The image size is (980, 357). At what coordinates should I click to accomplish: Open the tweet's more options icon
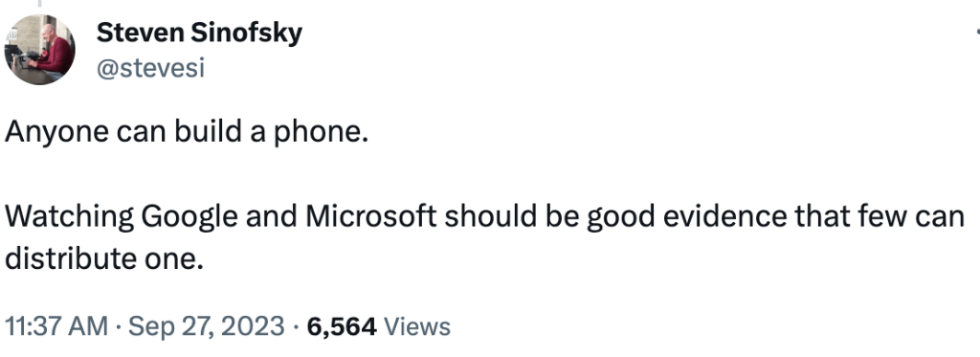point(977,30)
